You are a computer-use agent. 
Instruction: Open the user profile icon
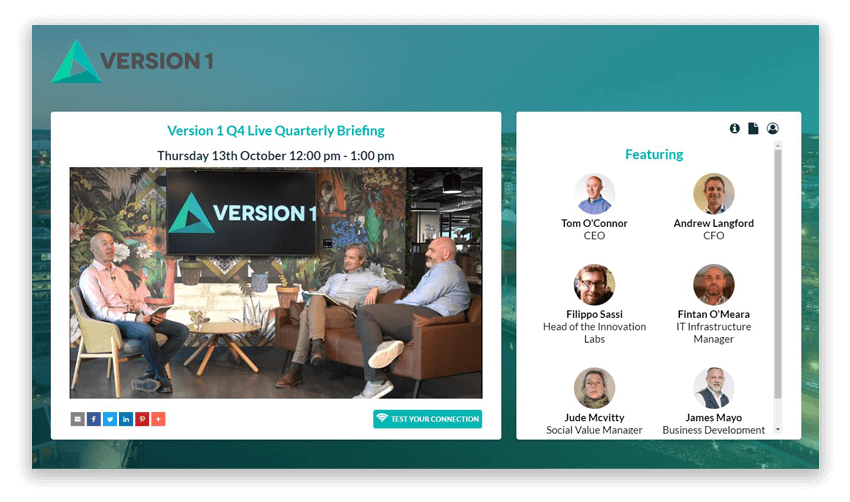click(772, 128)
